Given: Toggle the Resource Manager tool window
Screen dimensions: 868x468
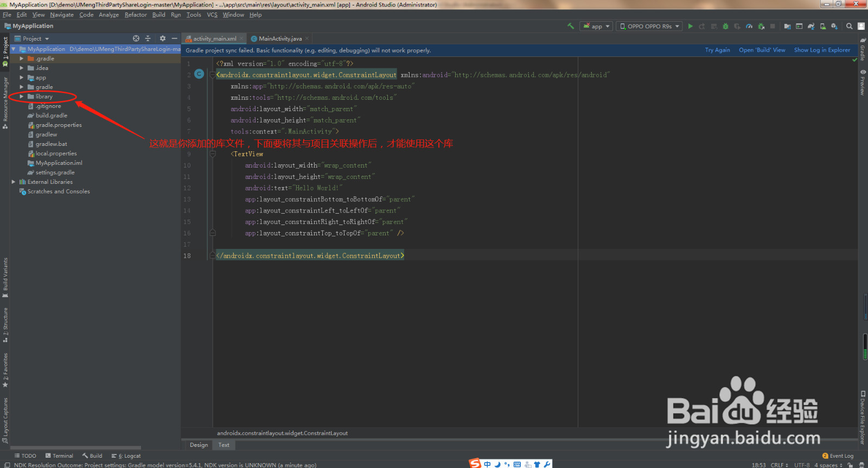Looking at the screenshot, I should coord(5,102).
